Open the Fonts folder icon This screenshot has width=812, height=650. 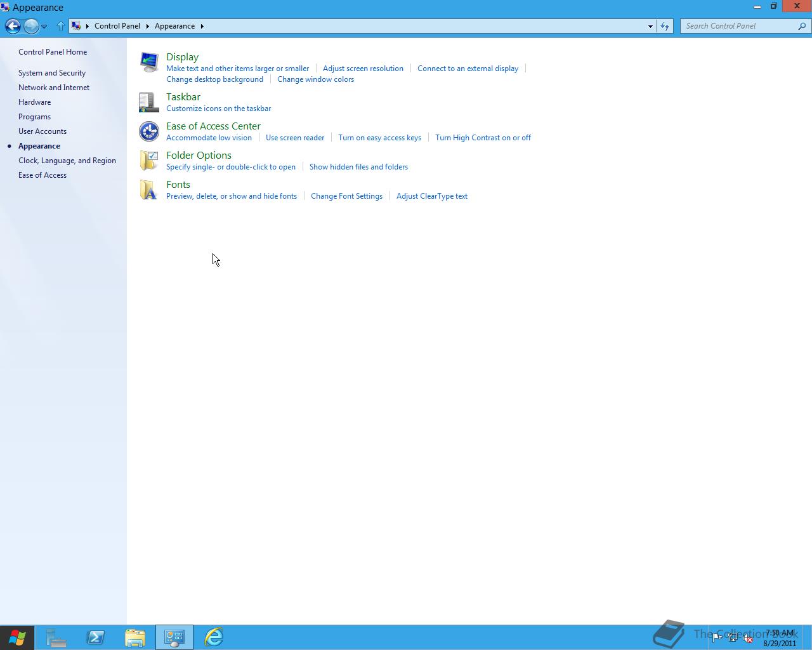149,190
